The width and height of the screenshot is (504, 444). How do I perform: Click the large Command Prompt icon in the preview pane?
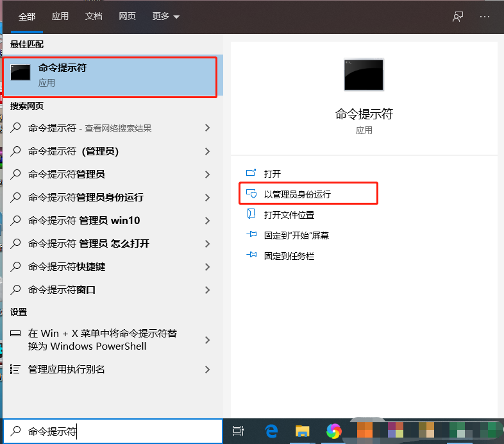(x=364, y=74)
